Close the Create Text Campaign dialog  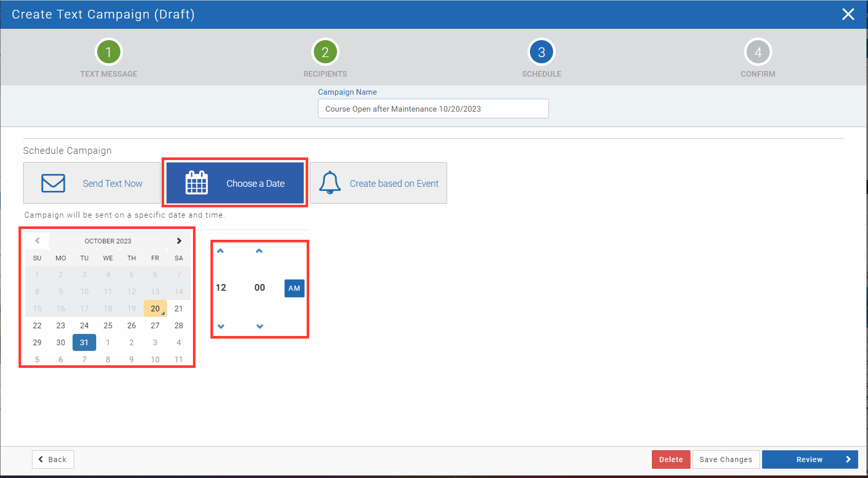[848, 14]
